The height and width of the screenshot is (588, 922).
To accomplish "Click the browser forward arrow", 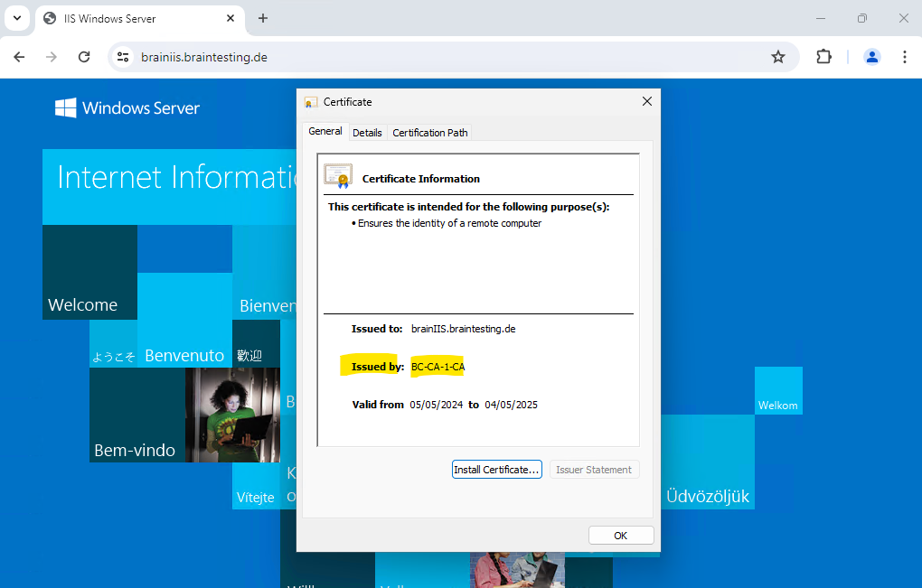I will click(x=52, y=57).
